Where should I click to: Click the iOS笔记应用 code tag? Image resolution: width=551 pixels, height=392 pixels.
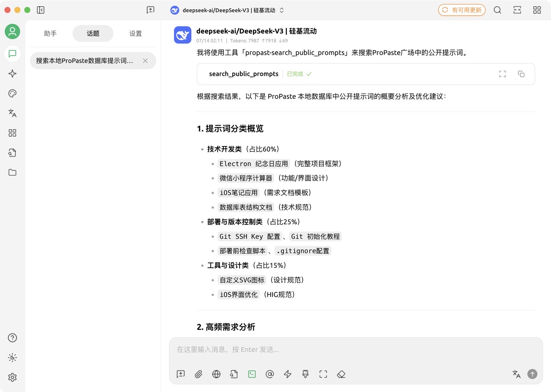(x=238, y=193)
